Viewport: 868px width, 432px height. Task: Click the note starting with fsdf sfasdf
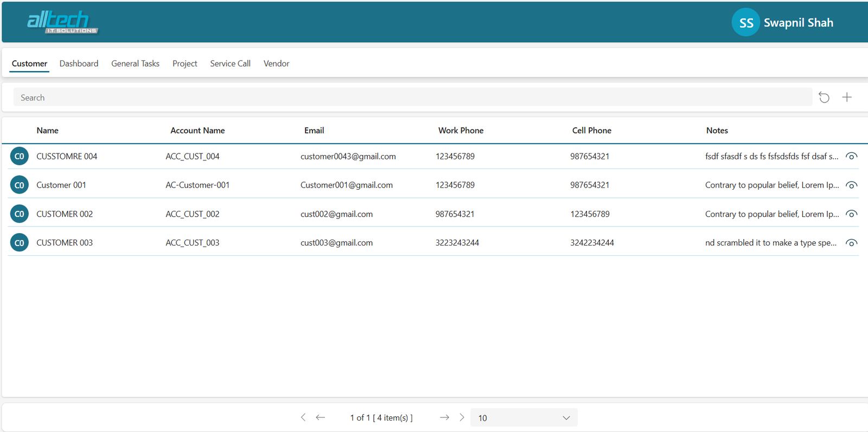click(x=771, y=156)
